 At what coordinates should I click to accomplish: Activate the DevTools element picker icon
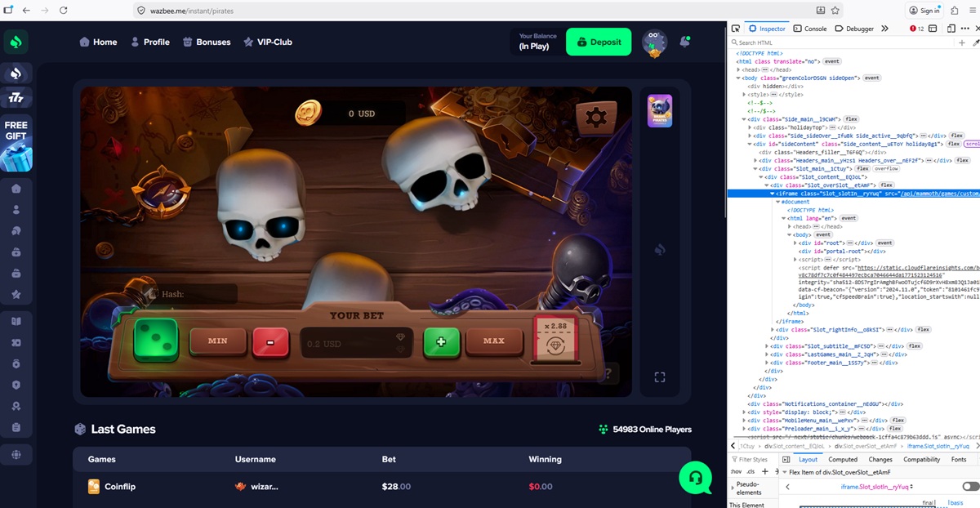point(736,29)
